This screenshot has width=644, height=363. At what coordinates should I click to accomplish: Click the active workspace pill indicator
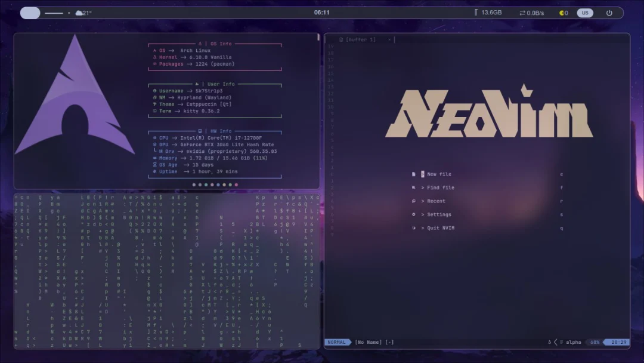(x=30, y=13)
